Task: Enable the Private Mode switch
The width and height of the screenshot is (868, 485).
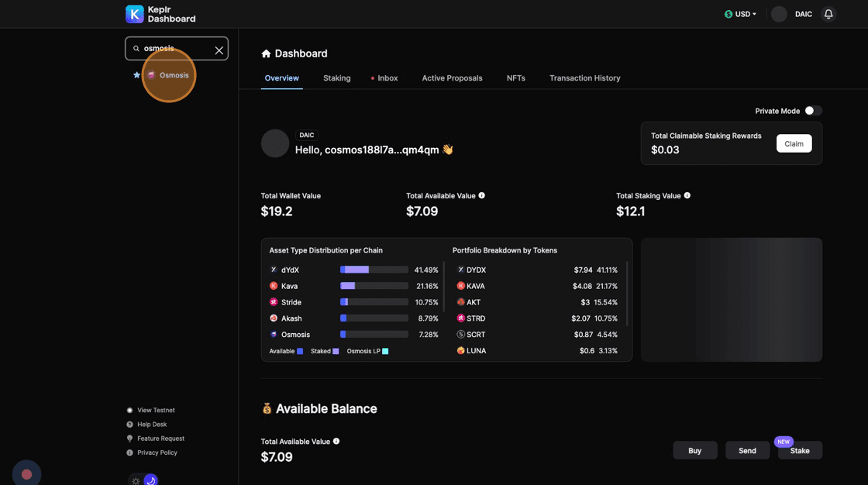Action: pyautogui.click(x=812, y=111)
